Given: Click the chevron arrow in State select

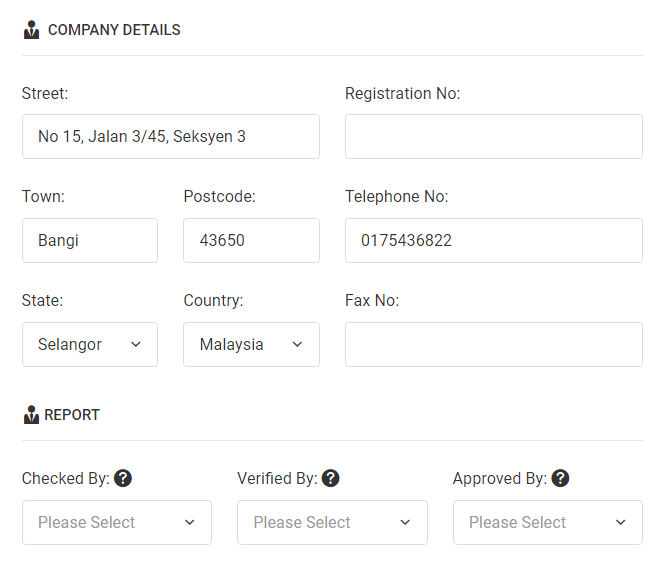Looking at the screenshot, I should click(x=136, y=345).
